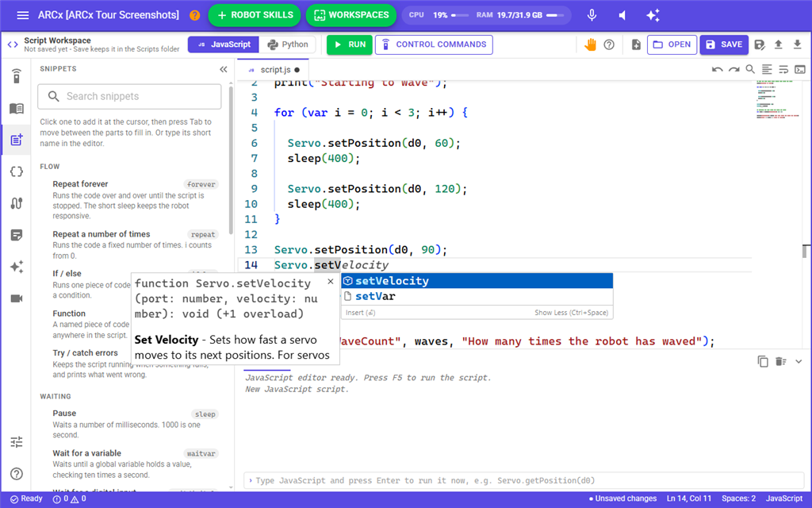
Task: Choose setVar from the autocomplete list
Action: 477,296
